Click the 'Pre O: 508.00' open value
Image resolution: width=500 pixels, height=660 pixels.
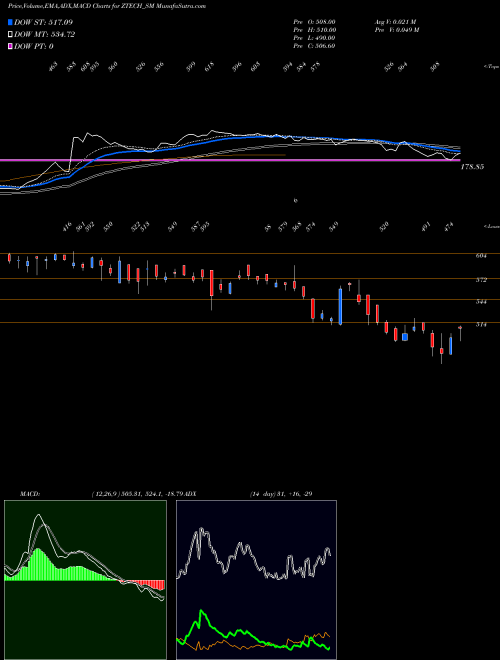(314, 22)
